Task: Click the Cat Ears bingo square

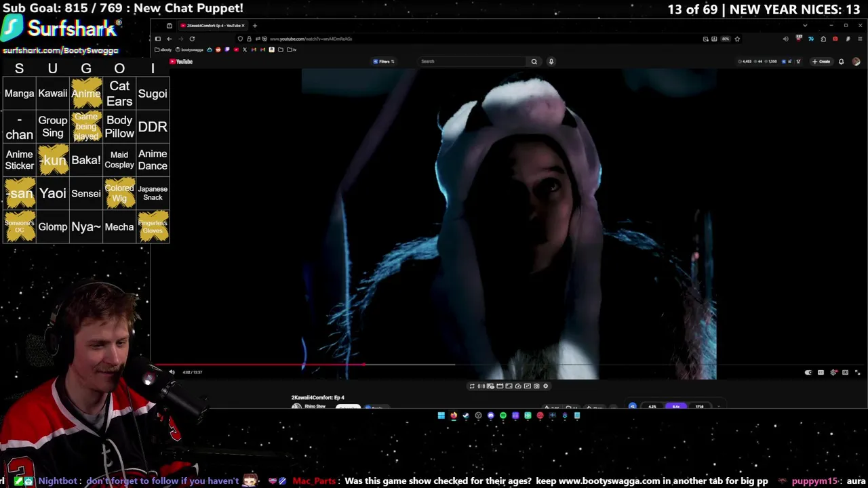Action: [119, 94]
